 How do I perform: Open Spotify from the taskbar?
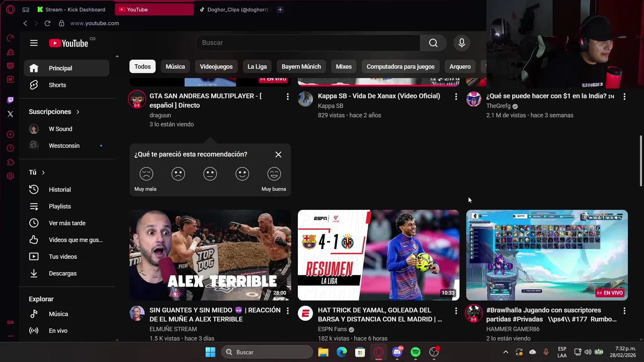(x=416, y=352)
